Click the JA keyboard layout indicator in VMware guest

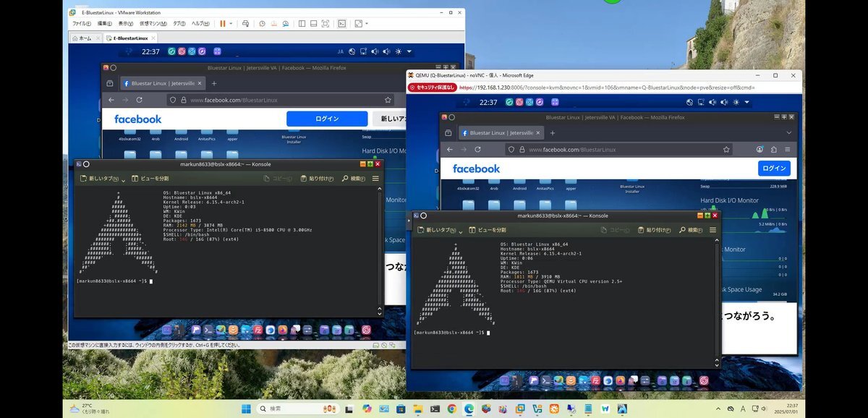[x=341, y=52]
